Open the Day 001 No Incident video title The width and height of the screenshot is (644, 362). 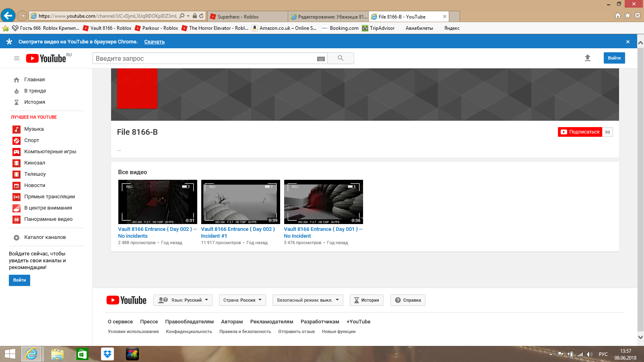[323, 232]
